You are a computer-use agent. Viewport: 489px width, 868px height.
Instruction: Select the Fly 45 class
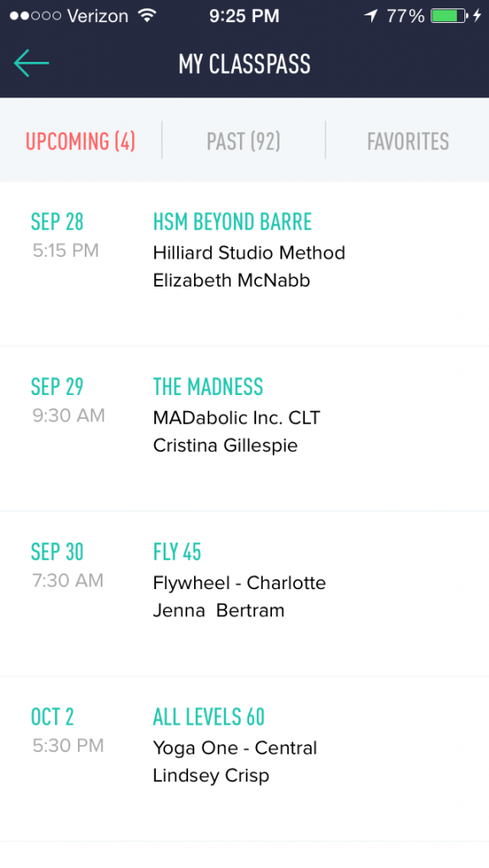point(244,594)
